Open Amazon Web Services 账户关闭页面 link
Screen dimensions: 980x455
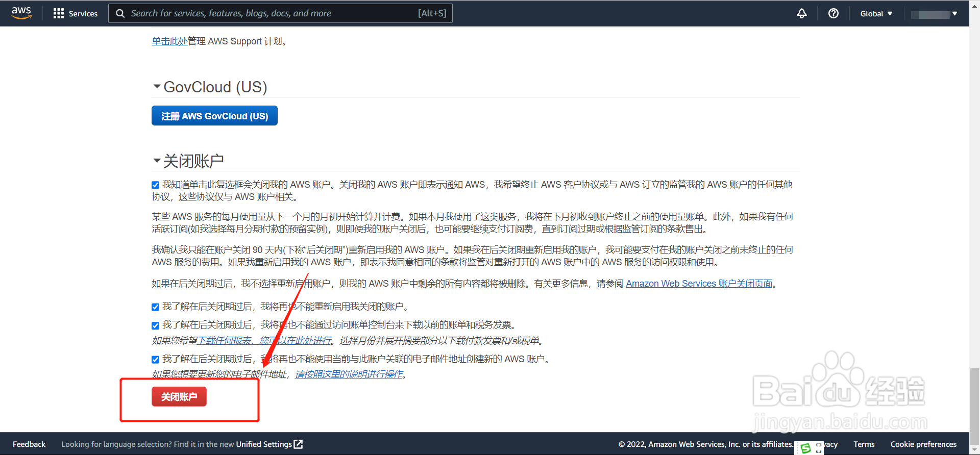pyautogui.click(x=699, y=284)
